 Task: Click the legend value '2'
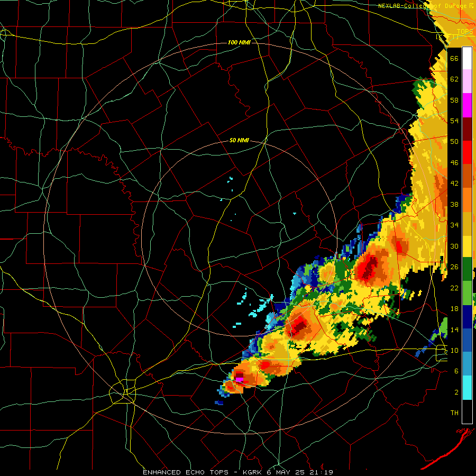pos(456,392)
